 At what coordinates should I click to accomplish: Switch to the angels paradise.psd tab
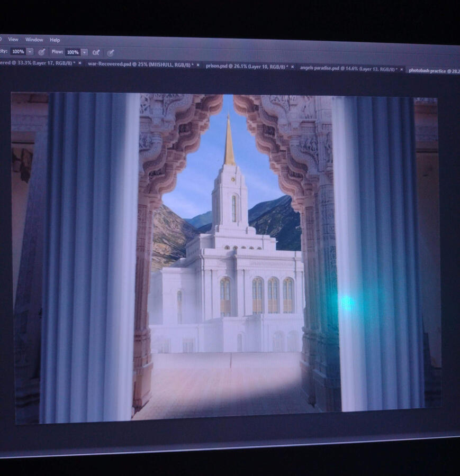(x=347, y=69)
